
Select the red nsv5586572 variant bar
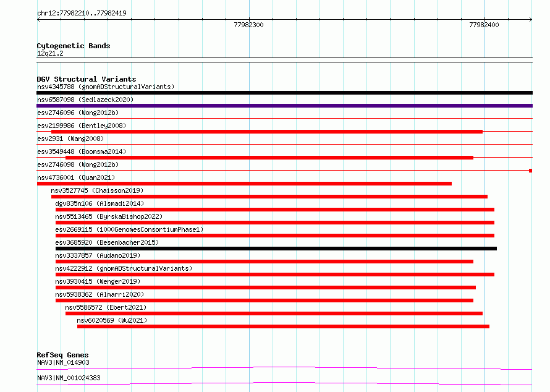coord(274,313)
